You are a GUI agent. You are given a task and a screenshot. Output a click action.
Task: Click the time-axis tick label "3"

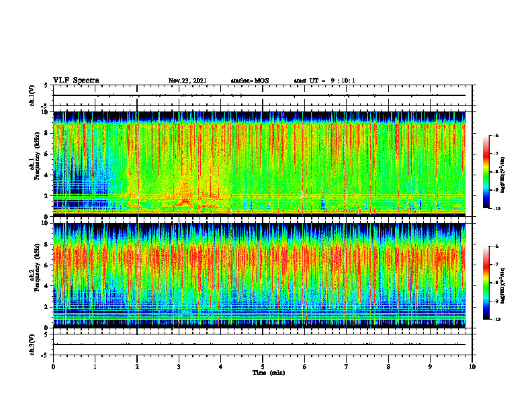(179, 367)
